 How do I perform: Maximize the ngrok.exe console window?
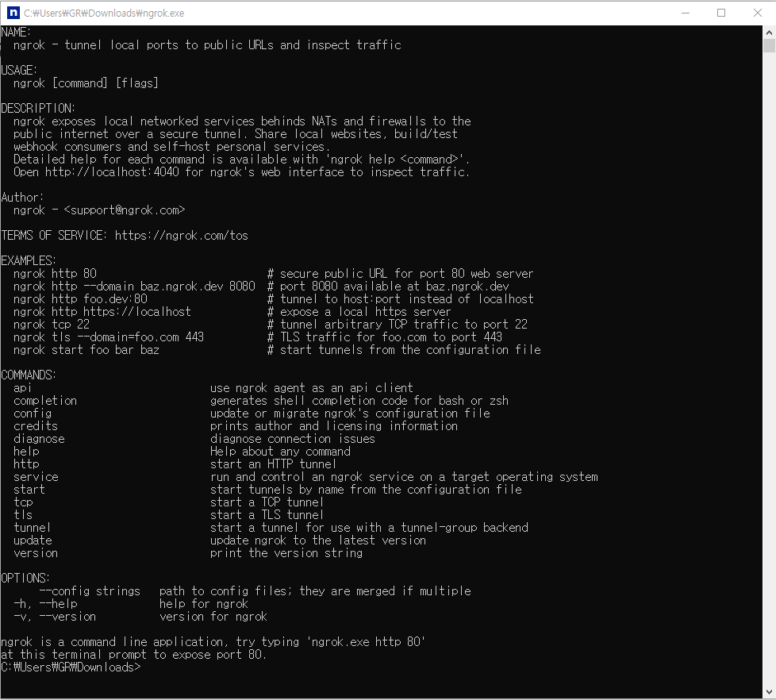(x=721, y=13)
